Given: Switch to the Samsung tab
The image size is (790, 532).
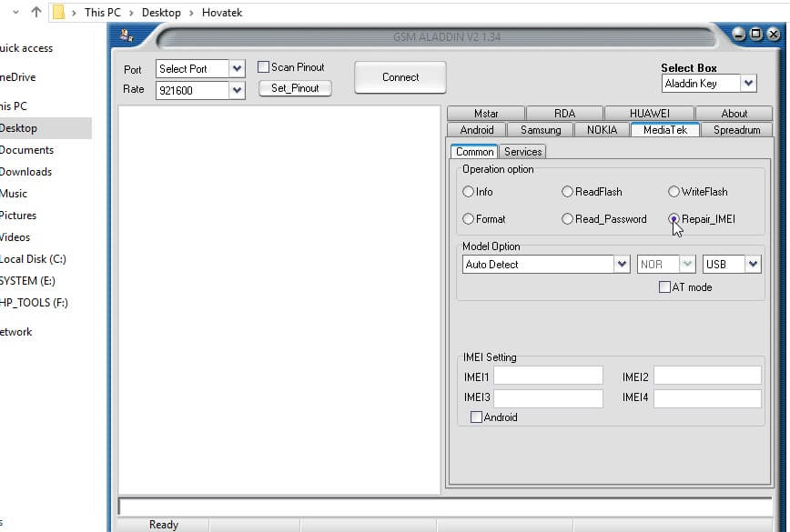Looking at the screenshot, I should coord(541,129).
